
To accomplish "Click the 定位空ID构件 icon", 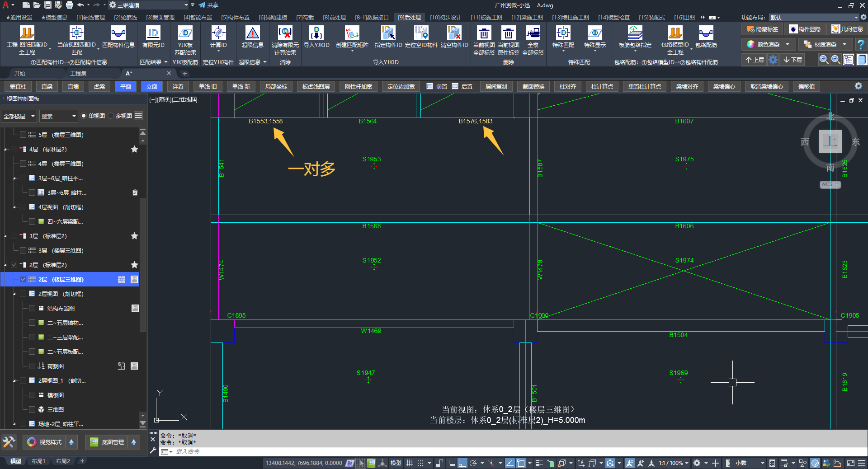I will [x=421, y=33].
